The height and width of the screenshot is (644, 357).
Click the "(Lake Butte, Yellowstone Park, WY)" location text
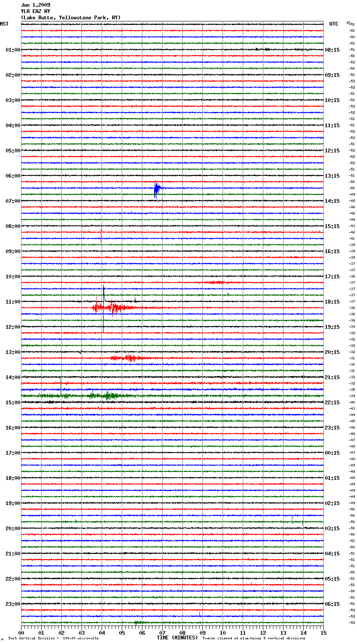(x=71, y=18)
